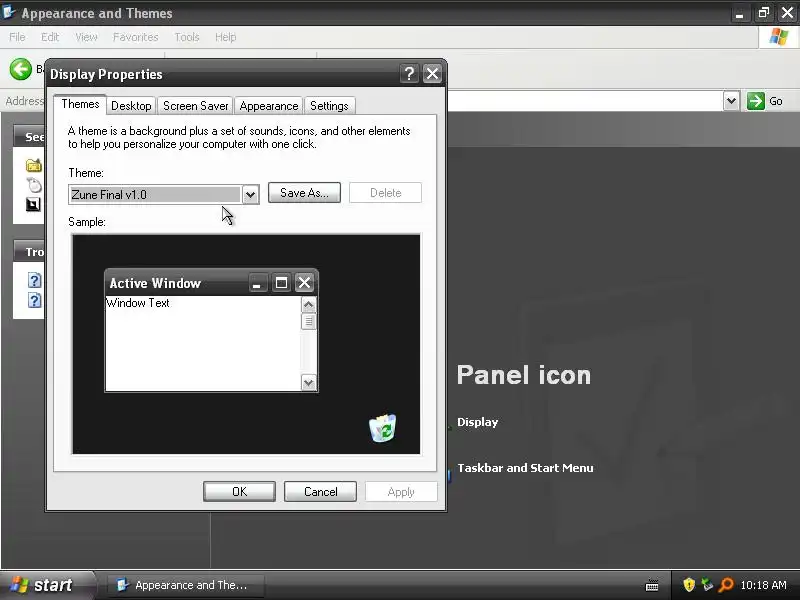
Task: Switch to the Screen Saver tab
Action: coord(195,106)
